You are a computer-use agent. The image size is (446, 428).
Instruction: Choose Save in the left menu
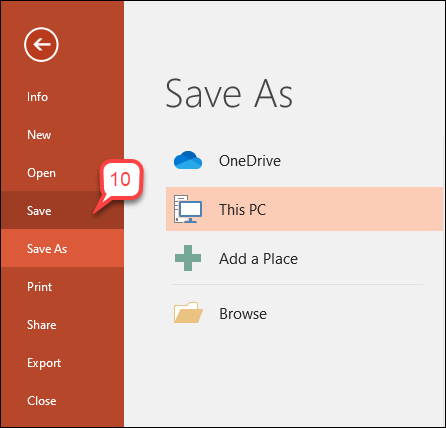point(39,211)
